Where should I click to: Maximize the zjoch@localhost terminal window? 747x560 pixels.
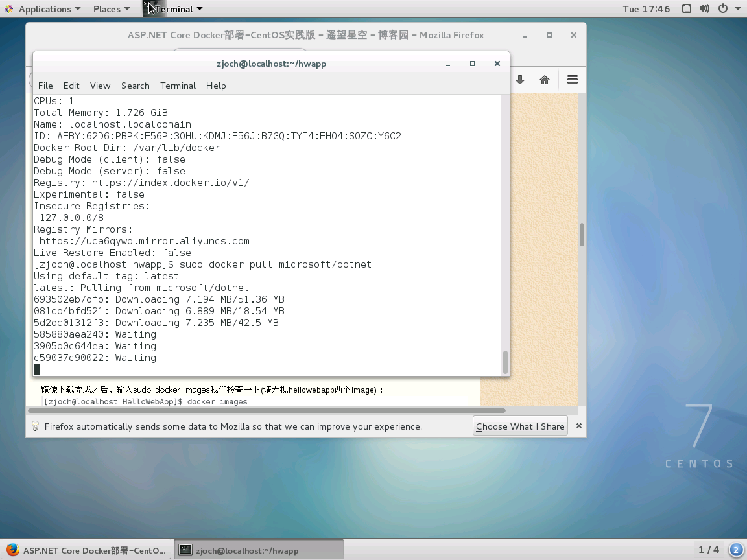click(473, 64)
